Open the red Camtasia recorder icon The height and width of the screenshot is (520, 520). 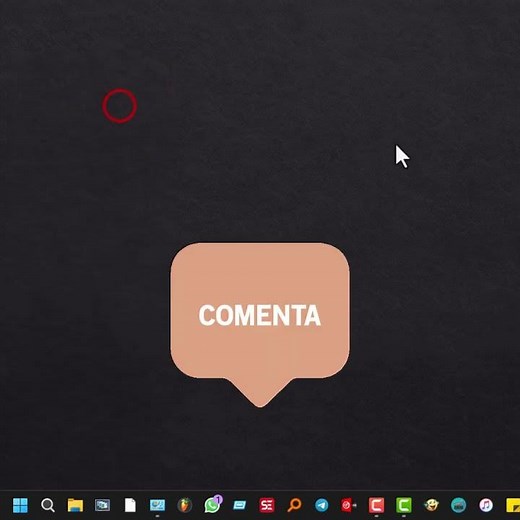376,505
